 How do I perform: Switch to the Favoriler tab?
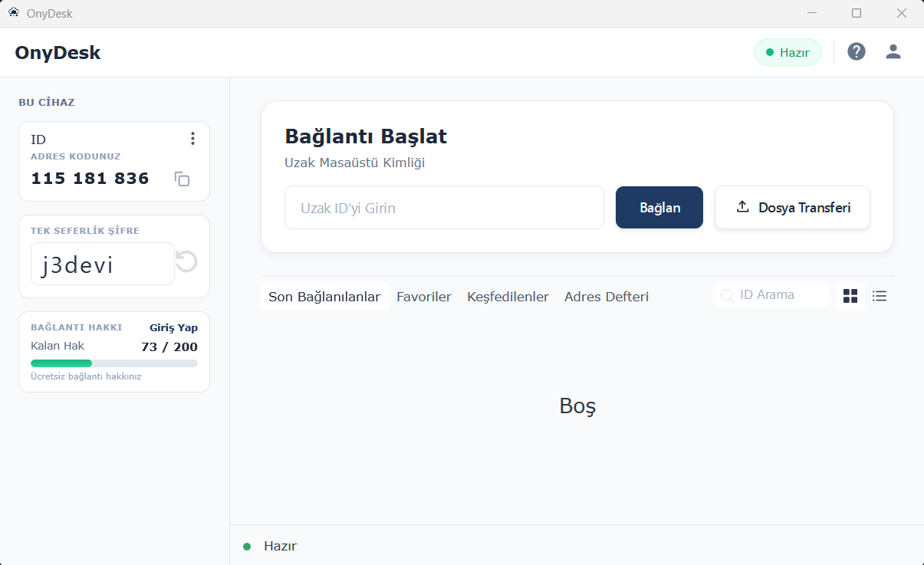pos(423,296)
